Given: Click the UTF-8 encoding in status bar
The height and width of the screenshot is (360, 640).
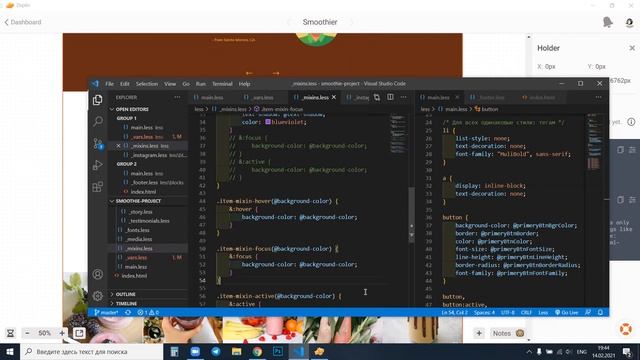Looking at the screenshot, I should (508, 312).
